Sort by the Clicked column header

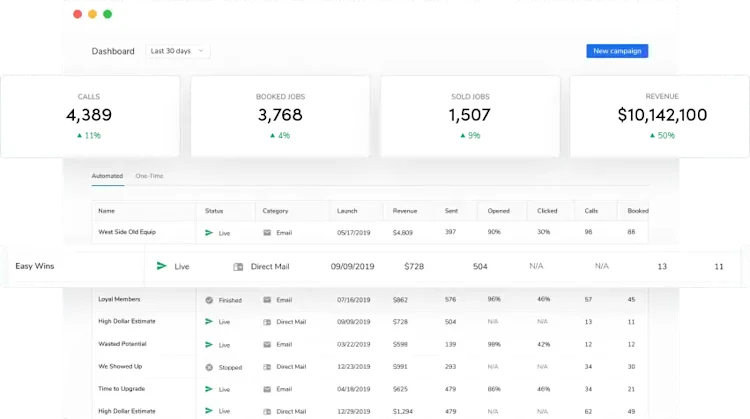pyautogui.click(x=547, y=211)
